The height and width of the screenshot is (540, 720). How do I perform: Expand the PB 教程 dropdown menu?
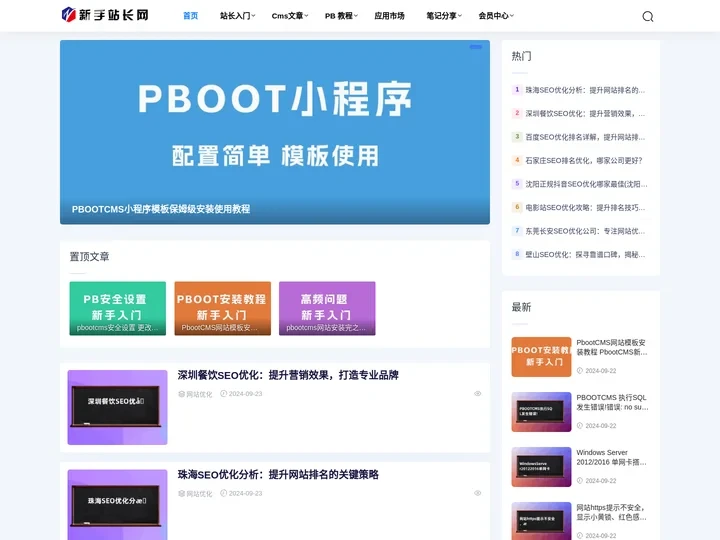click(341, 16)
